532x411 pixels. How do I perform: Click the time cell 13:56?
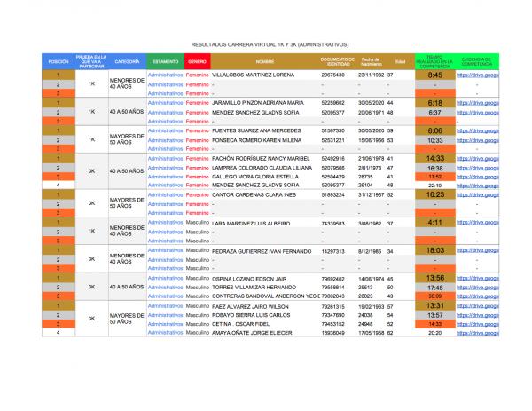pos(435,278)
